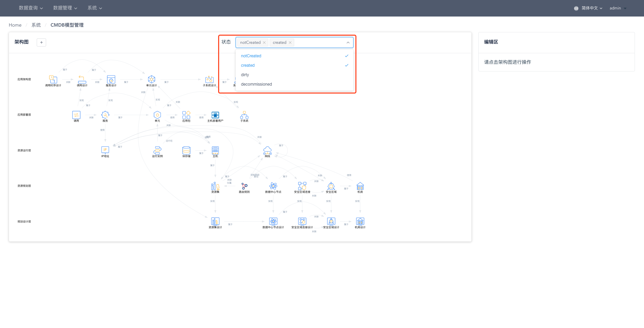Select the 路由规则 node icon
Viewport: 644px width, 328px height.
(244, 186)
